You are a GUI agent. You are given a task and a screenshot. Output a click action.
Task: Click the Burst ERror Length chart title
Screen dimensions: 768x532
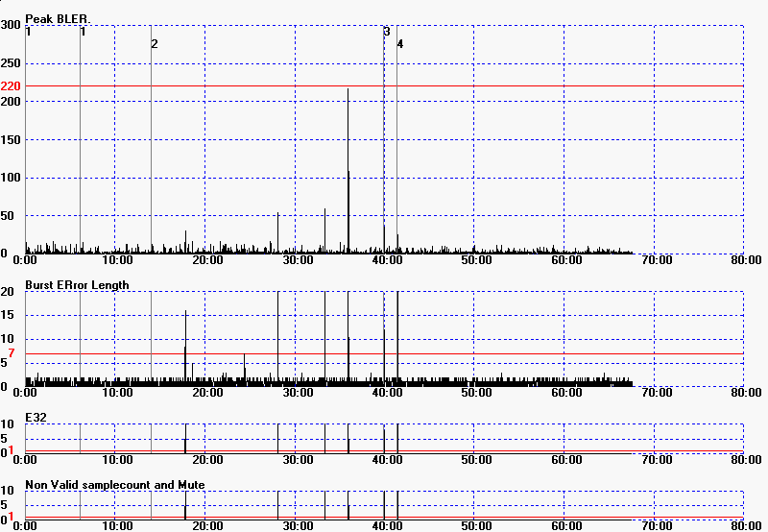(x=77, y=285)
